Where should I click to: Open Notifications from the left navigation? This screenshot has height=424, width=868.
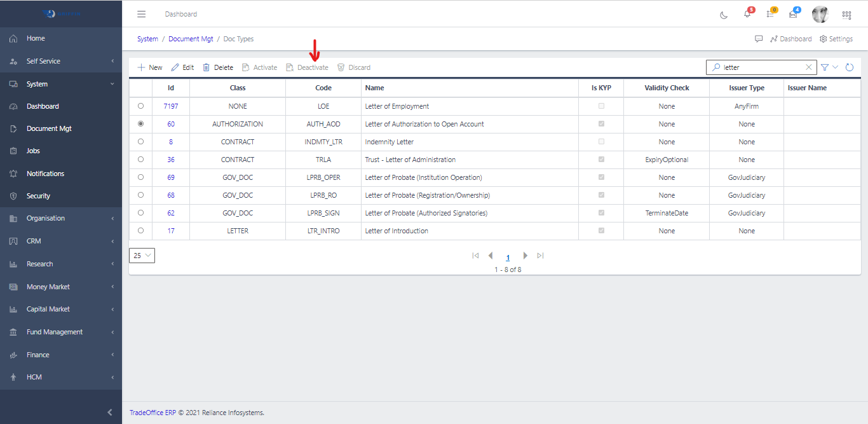click(x=61, y=173)
